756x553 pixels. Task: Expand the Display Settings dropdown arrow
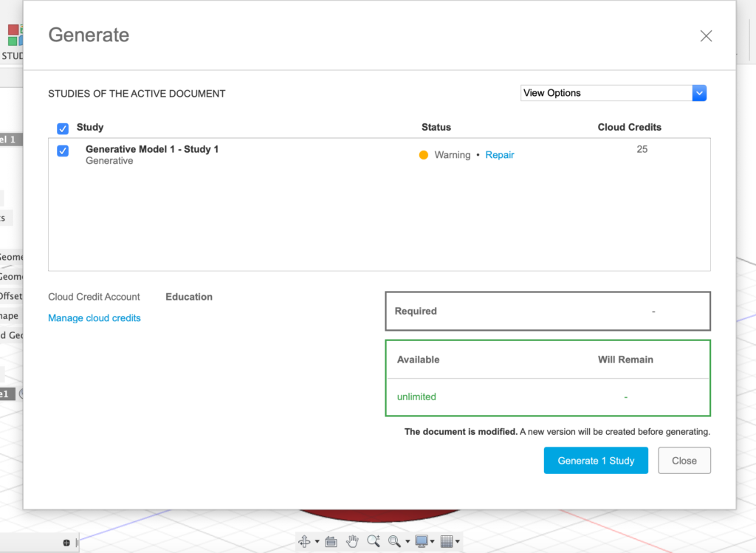coord(433,542)
